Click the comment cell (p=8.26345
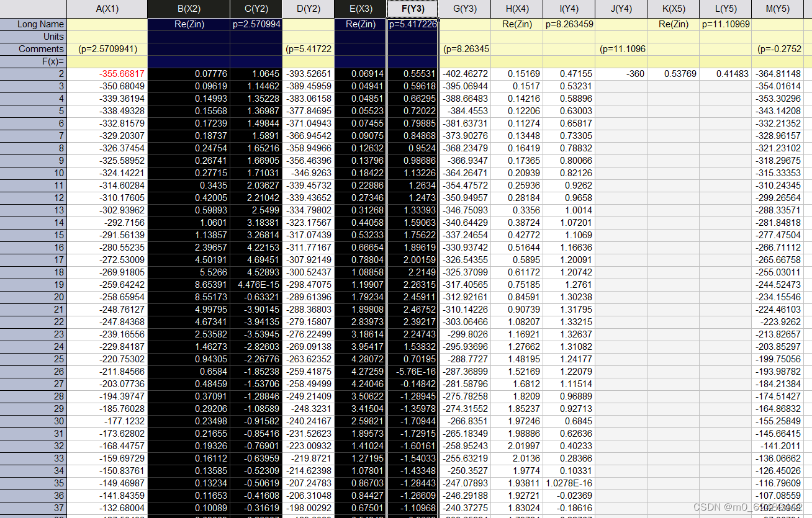812x518 pixels. [x=464, y=49]
